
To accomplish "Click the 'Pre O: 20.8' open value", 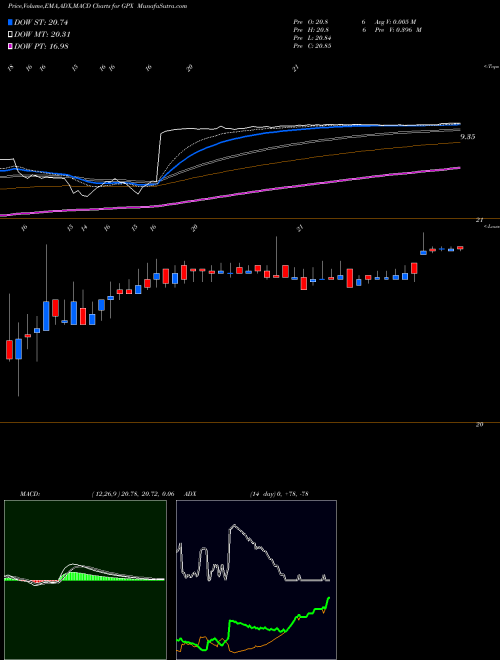I will (x=312, y=21).
